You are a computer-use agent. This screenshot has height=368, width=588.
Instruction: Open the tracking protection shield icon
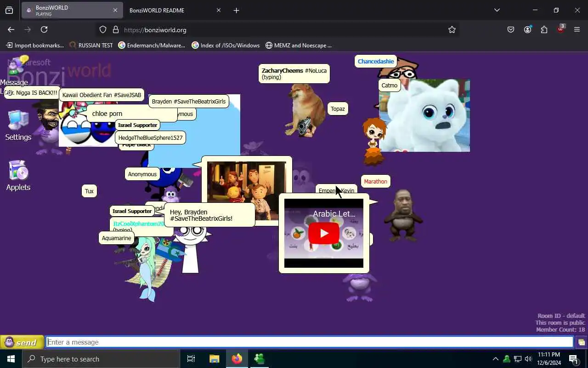point(103,29)
